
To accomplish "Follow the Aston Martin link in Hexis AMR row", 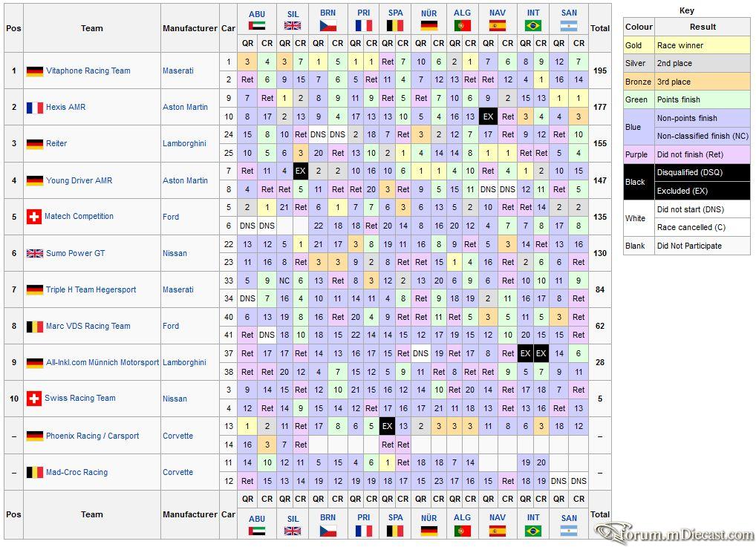I will (x=185, y=107).
